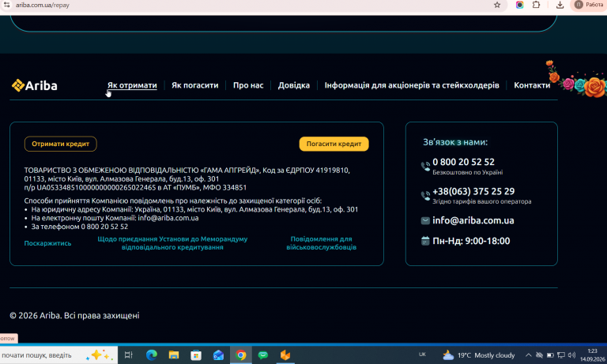607x364 pixels.
Task: Open File Explorer from taskbar
Action: click(174, 355)
